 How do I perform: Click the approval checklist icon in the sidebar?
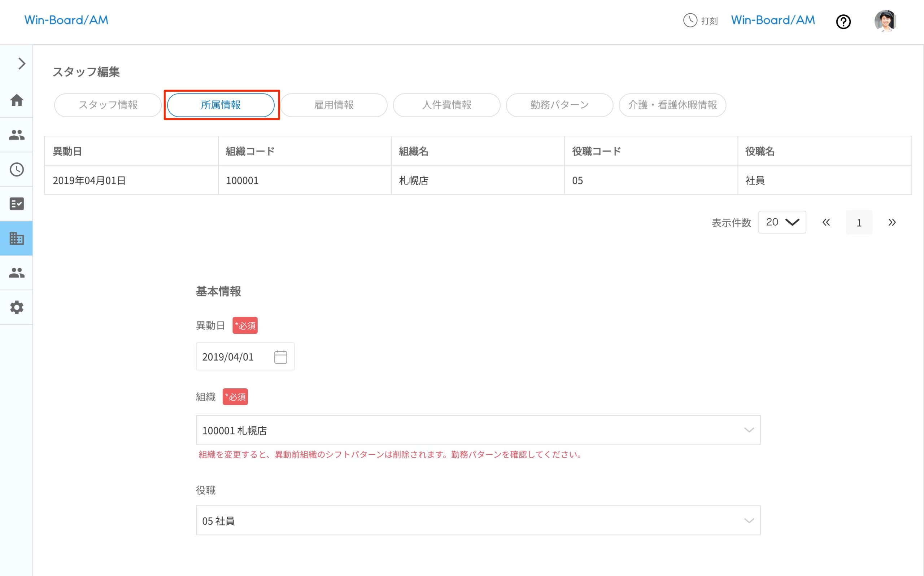(16, 204)
